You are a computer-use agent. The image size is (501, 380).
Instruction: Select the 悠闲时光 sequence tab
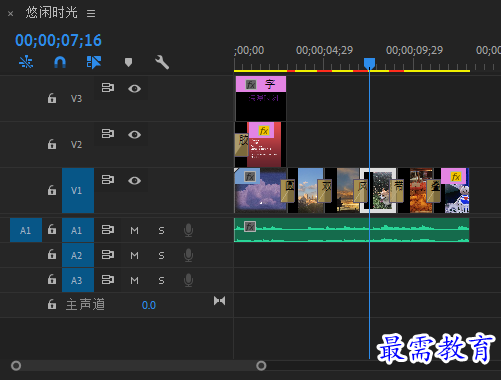51,13
